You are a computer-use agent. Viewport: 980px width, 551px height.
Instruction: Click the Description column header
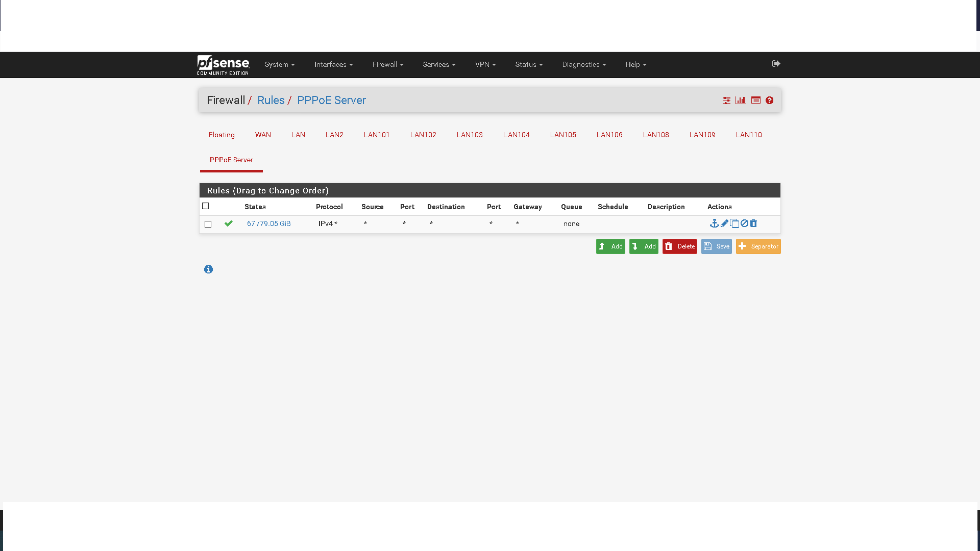(666, 207)
